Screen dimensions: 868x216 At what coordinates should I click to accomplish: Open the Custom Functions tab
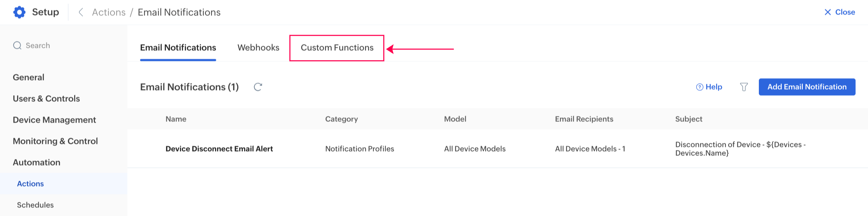[x=337, y=48]
